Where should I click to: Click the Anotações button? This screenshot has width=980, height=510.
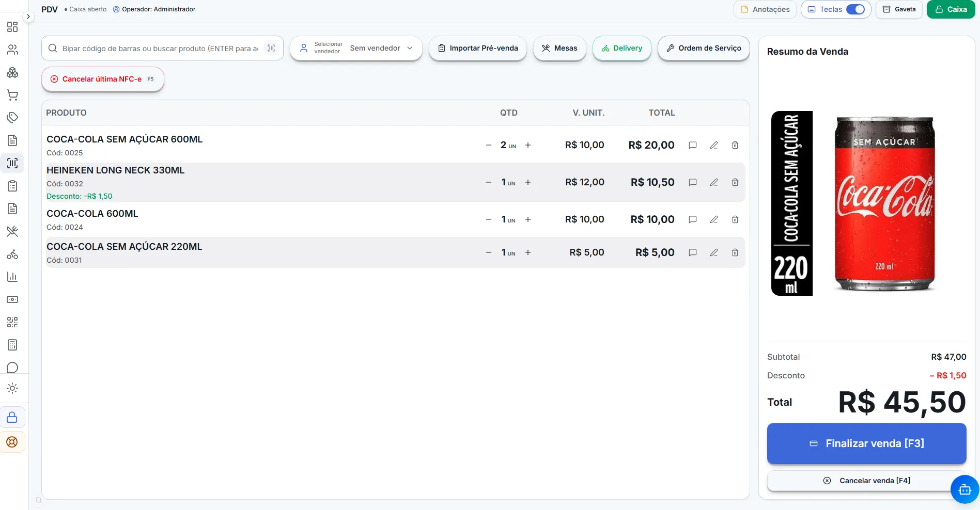[x=765, y=9]
